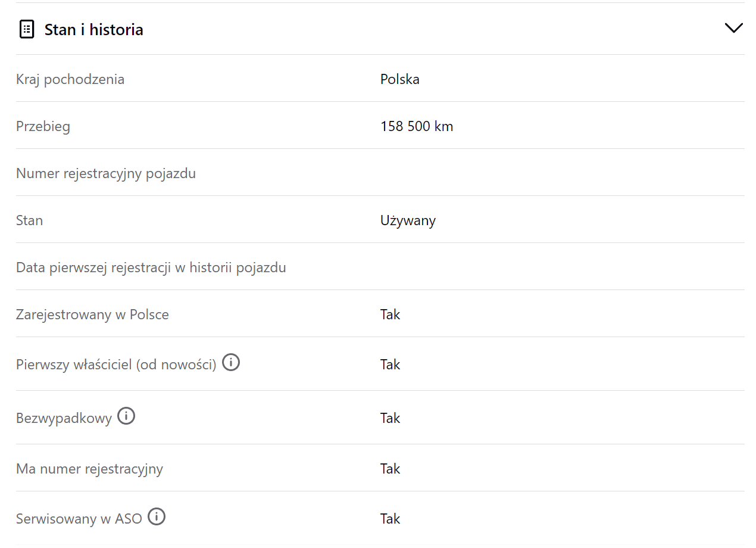The height and width of the screenshot is (548, 756).
Task: Open info icon next to Serwisowany w ASO
Action: (x=157, y=516)
